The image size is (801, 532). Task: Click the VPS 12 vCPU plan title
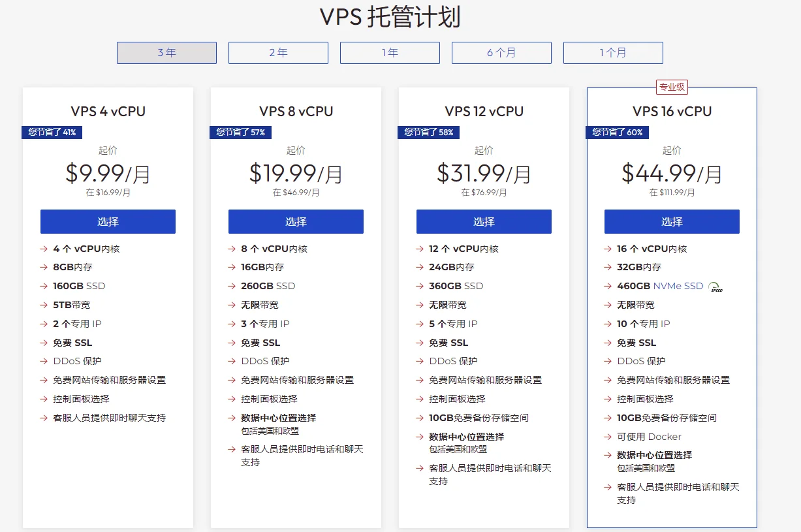484,112
